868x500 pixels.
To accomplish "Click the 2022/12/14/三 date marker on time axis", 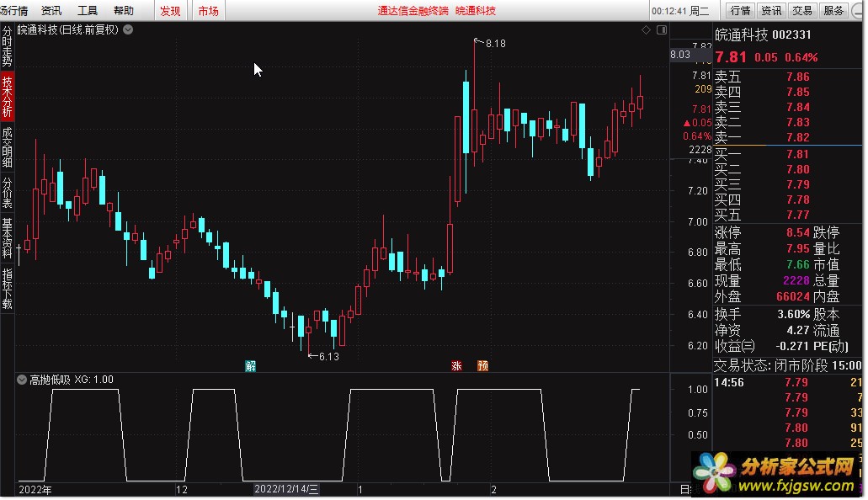I will 286,489.
